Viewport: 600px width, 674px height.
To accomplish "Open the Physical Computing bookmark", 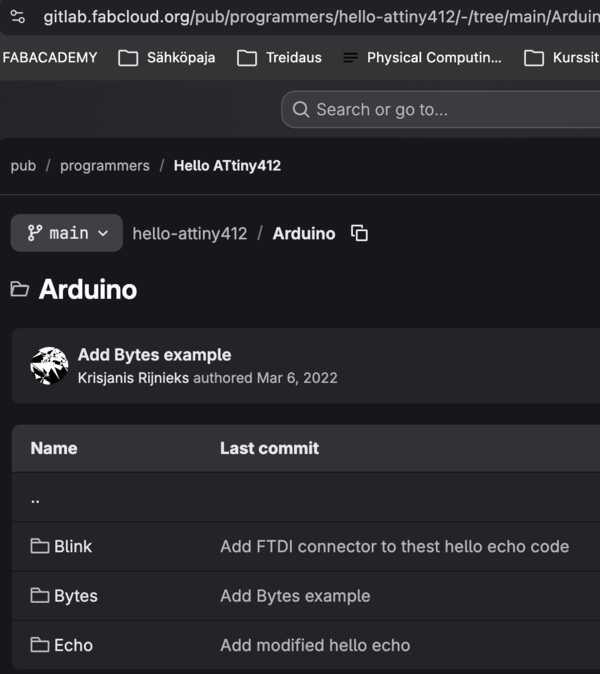I will click(423, 58).
